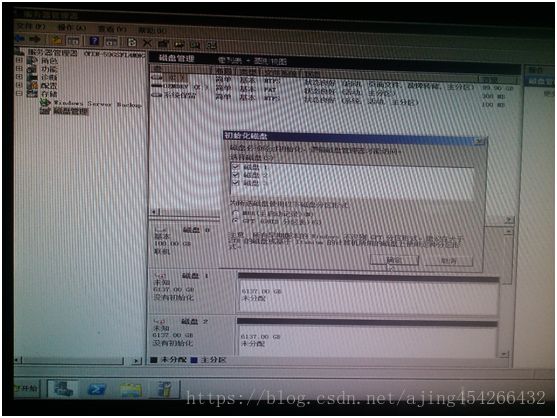Image resolution: width=557 pixels, height=418 pixels.
Task: Click the Delete X toolbar icon
Action: point(147,43)
